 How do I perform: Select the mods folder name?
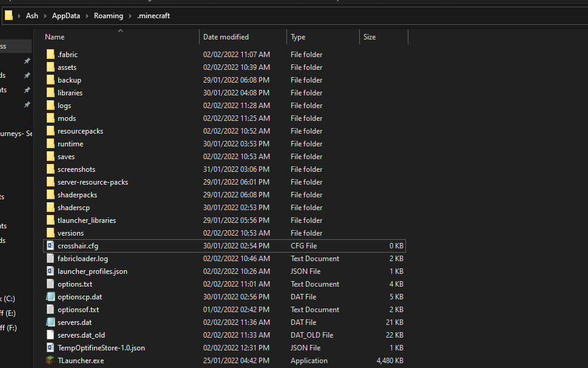[67, 118]
